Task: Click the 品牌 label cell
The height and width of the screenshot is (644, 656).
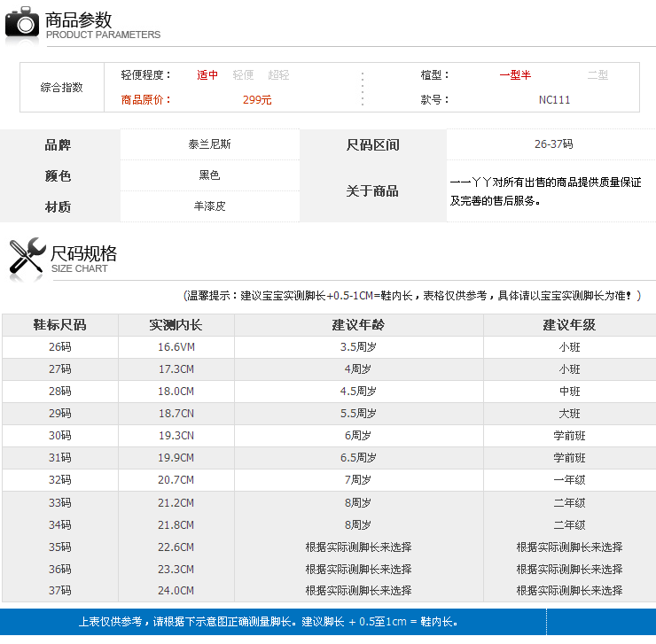Action: (59, 144)
